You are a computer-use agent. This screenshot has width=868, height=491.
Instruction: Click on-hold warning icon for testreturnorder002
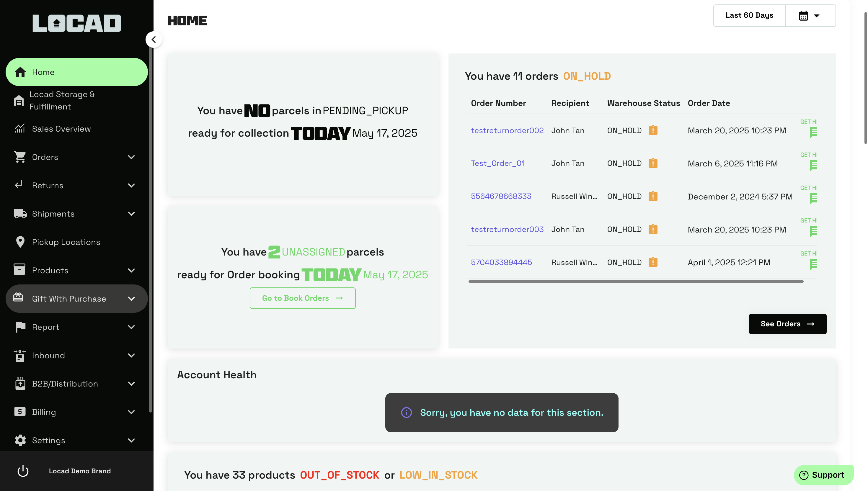[x=653, y=130]
